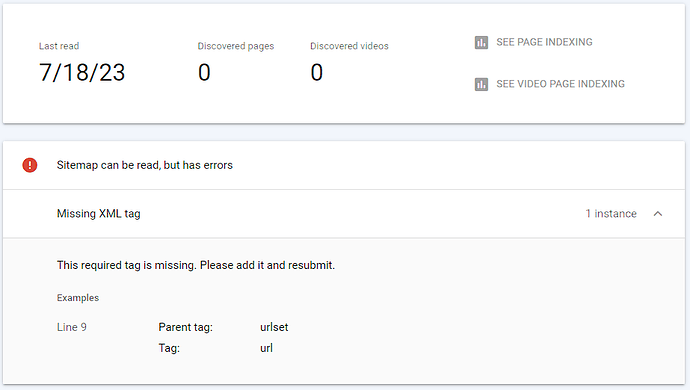Click the "Examples" heading
690x390 pixels.
[x=78, y=298]
